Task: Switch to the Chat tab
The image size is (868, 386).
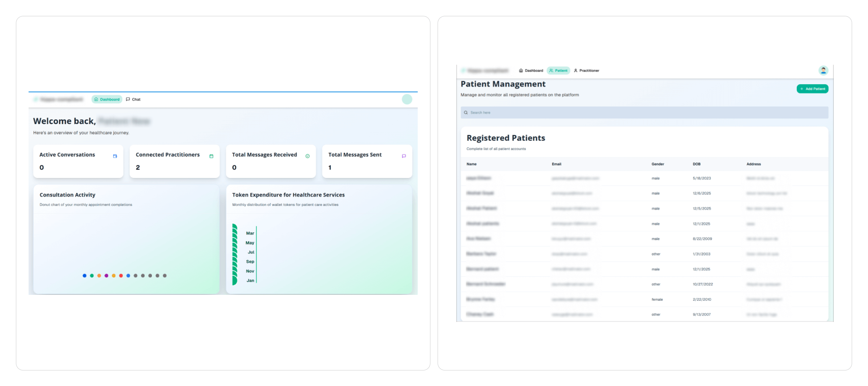Action: [133, 99]
